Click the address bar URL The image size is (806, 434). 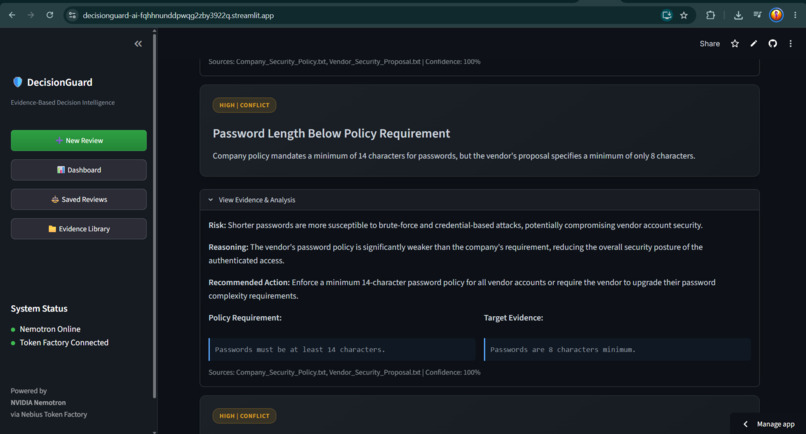(178, 15)
